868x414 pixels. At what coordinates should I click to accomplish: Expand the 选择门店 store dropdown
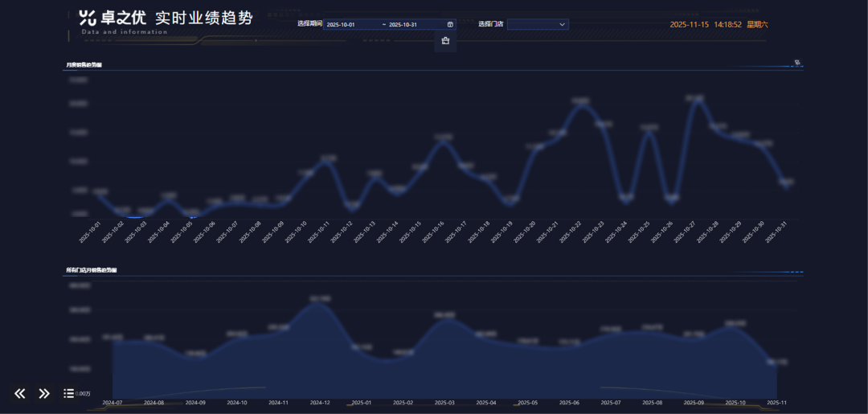(537, 24)
